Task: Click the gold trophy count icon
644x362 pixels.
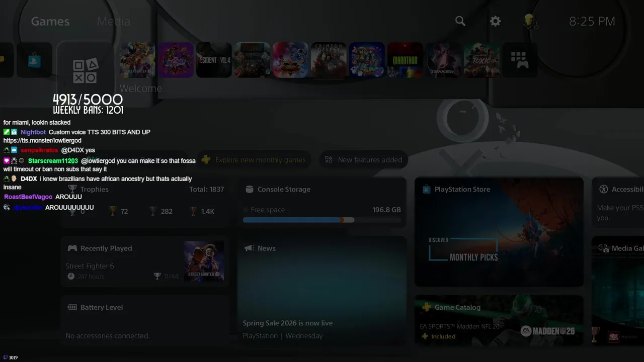Action: point(113,211)
